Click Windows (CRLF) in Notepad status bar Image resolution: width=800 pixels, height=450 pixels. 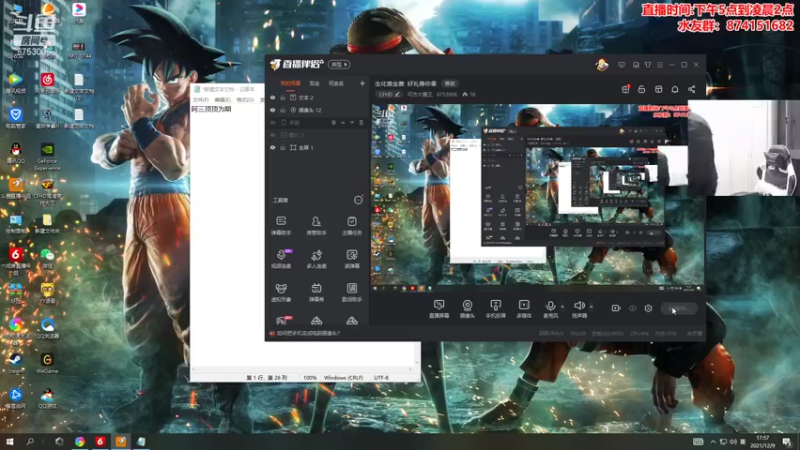pyautogui.click(x=343, y=378)
